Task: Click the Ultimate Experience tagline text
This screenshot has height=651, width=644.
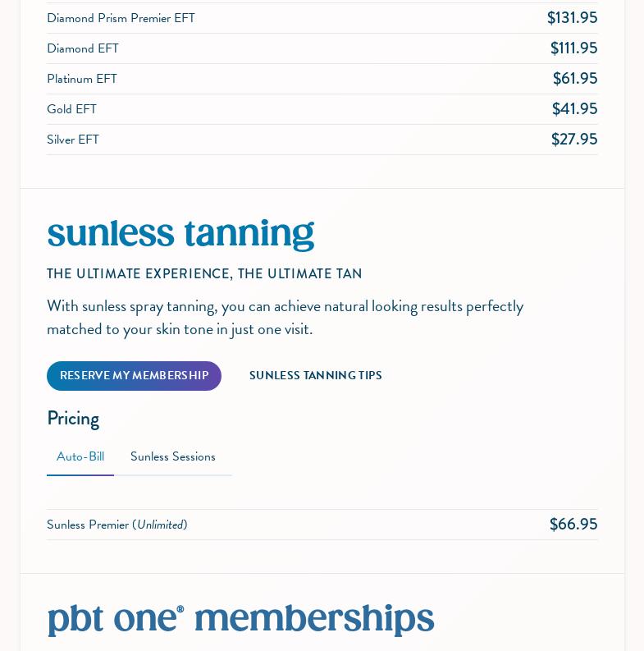Action: tap(204, 274)
